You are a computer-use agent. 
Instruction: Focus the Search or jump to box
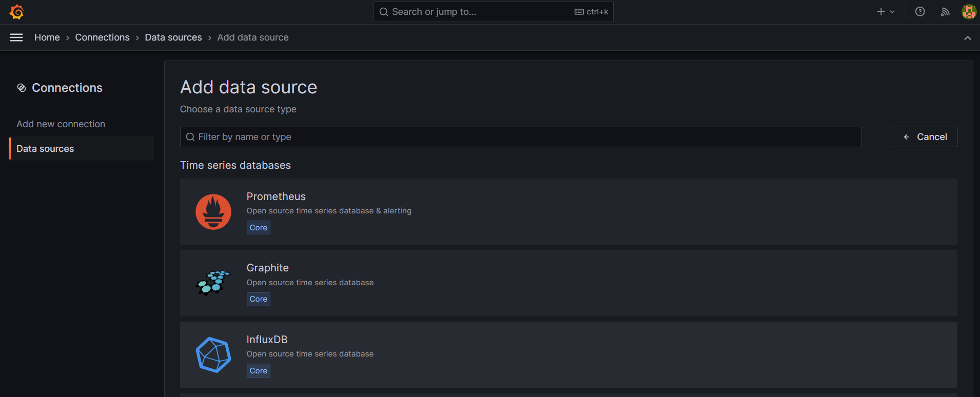494,12
